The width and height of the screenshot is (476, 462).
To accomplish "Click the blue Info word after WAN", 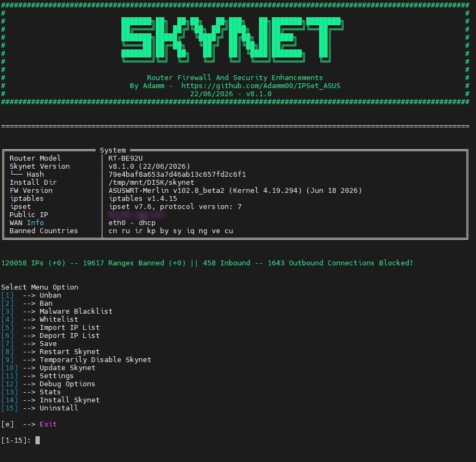I will click(35, 222).
